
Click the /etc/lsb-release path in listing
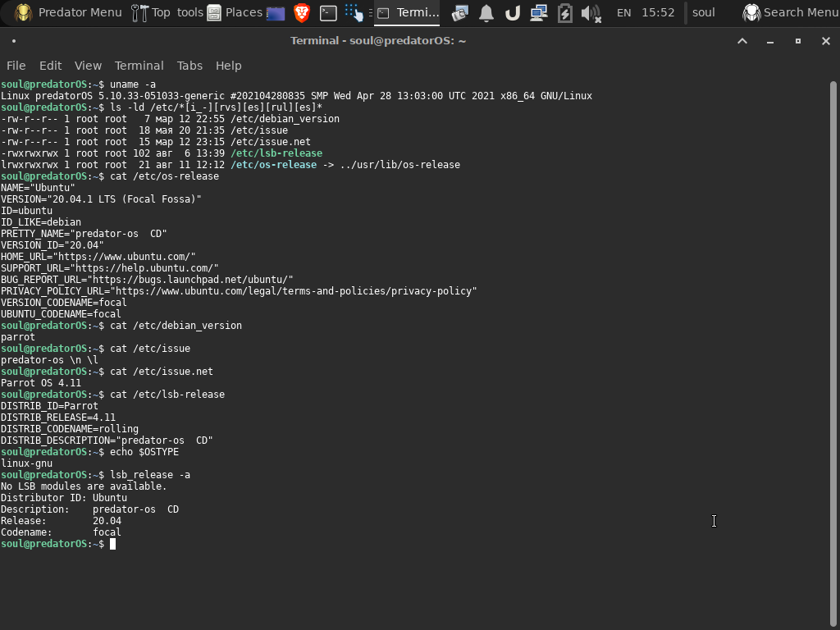(276, 153)
